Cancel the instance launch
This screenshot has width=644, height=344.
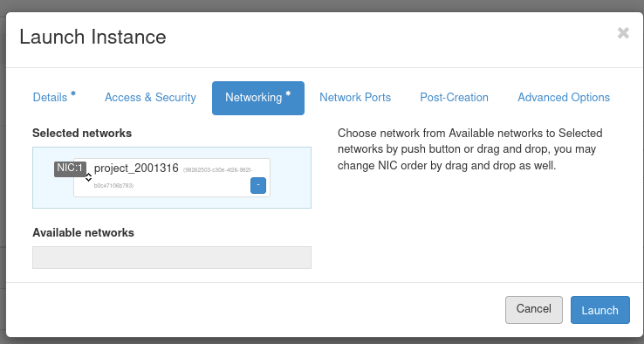coord(533,309)
